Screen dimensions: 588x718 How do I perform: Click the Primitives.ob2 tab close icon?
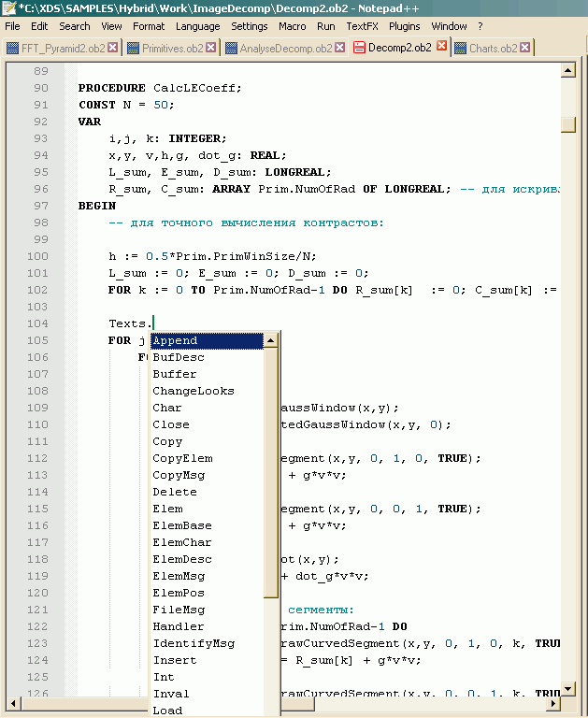[211, 48]
